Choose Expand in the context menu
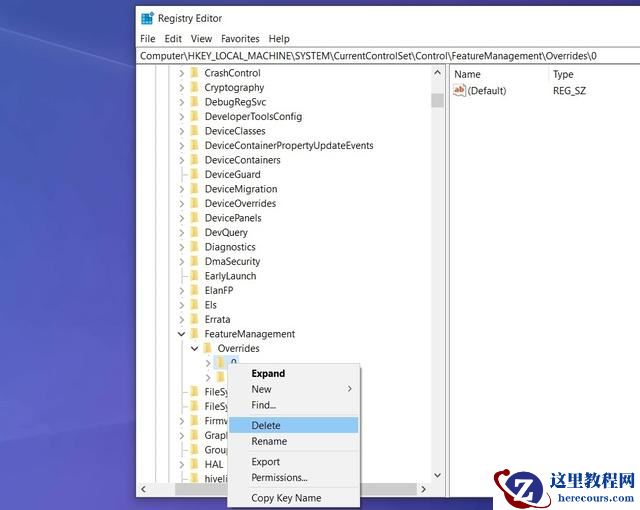 293,373
